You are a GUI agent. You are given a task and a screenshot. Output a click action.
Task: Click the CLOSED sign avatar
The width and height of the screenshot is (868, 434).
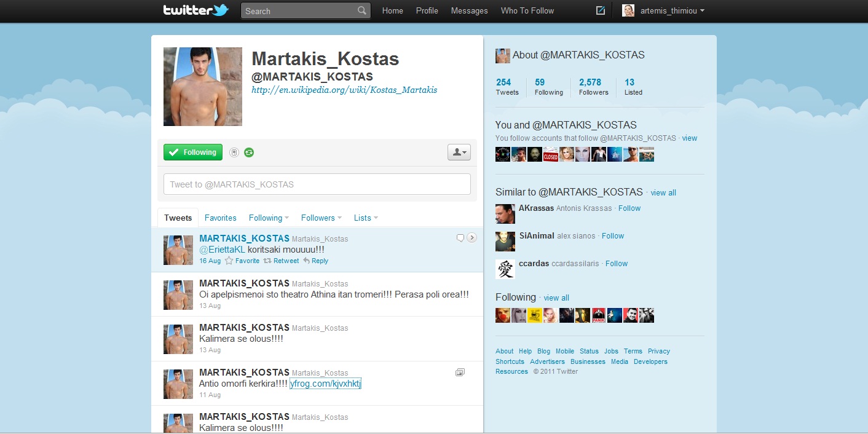(551, 154)
